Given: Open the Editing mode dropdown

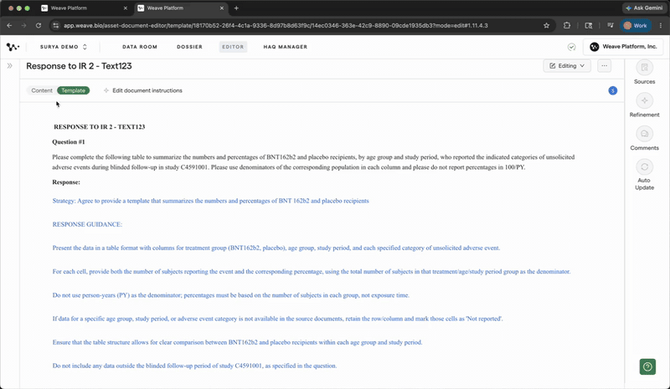Looking at the screenshot, I should 567,66.
